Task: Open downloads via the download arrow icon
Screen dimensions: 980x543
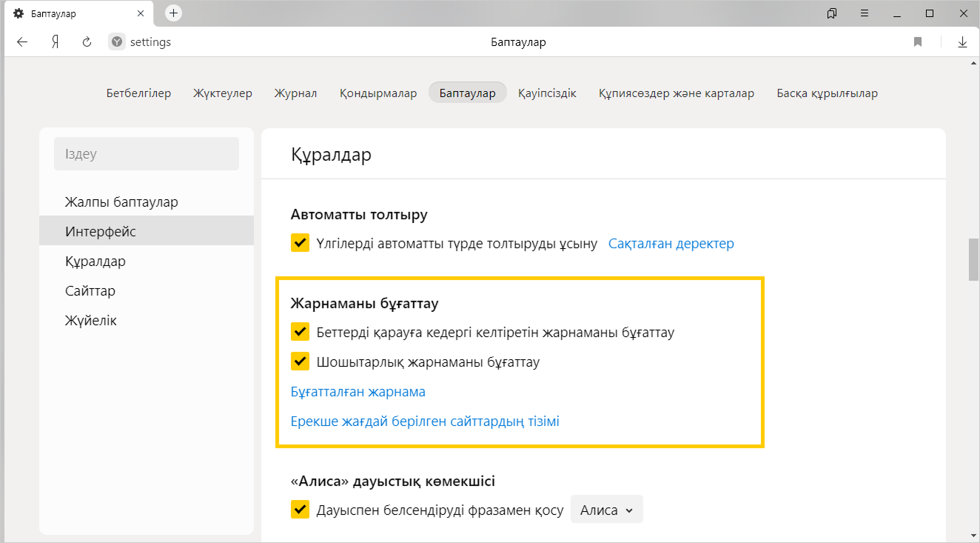Action: click(962, 42)
